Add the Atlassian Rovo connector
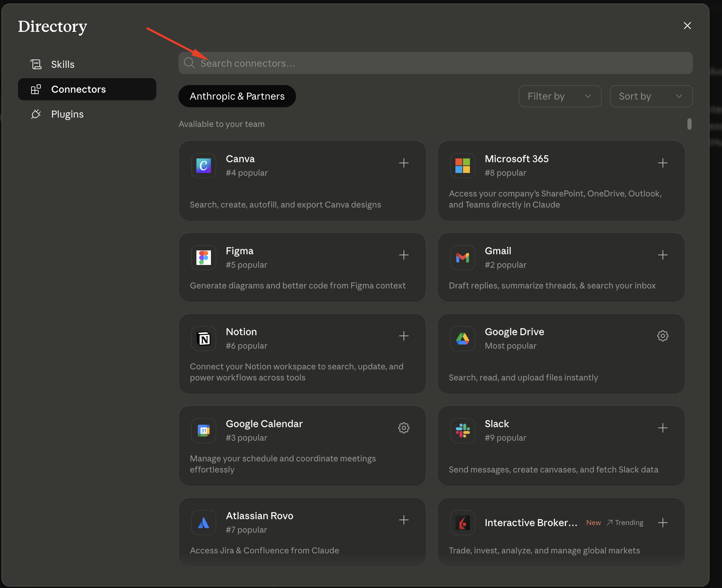The width and height of the screenshot is (722, 588). pyautogui.click(x=404, y=520)
